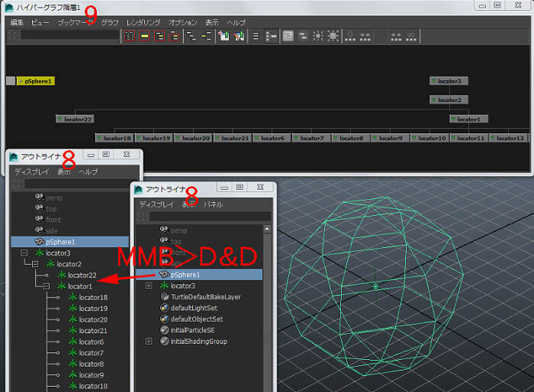Click the TurtleDefaultBakeLayer node icon
This screenshot has height=392, width=534.
[x=164, y=297]
